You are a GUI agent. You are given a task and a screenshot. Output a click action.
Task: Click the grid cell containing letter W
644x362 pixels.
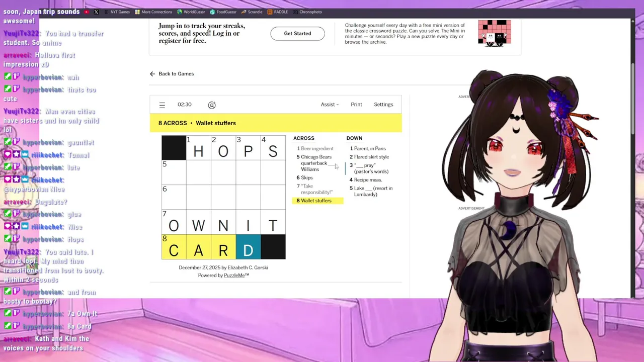tap(199, 222)
